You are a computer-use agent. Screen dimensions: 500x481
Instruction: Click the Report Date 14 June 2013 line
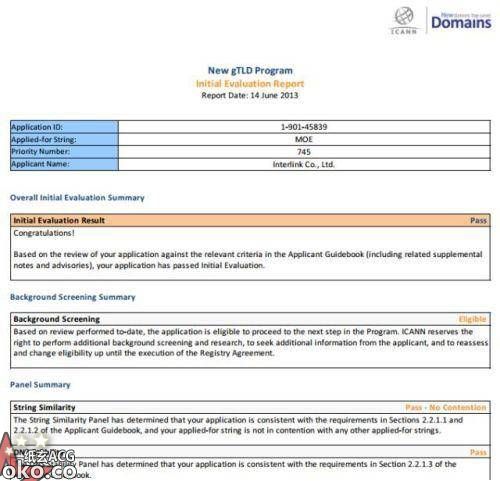(250, 95)
